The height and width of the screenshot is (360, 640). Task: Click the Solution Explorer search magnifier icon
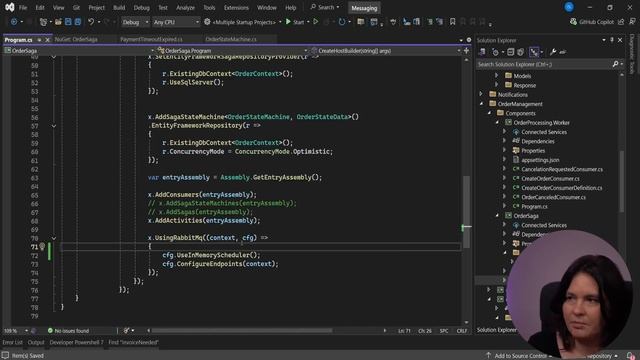coord(615,64)
